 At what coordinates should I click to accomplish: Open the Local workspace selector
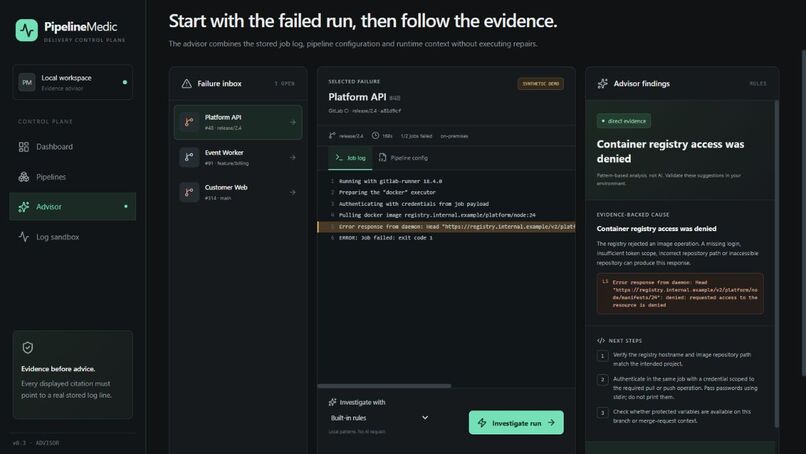[x=72, y=82]
